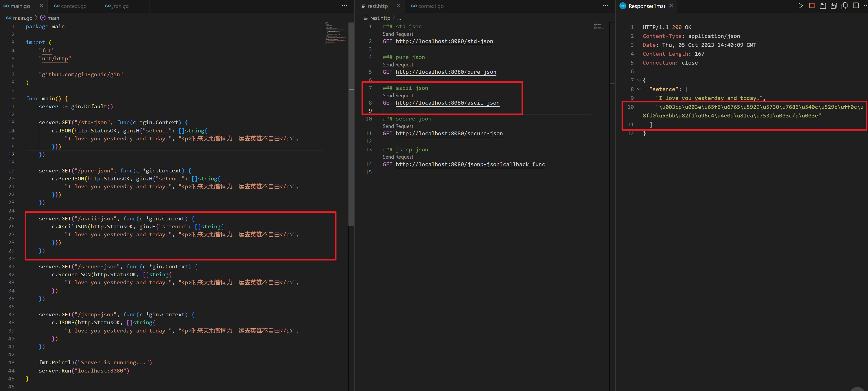Split the response editor panel
This screenshot has height=391, width=868.
(856, 6)
